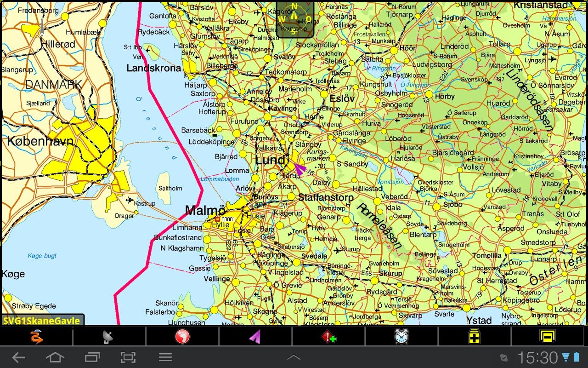
Task: Select the purple arrow position icon in toolbar
Action: 255,337
